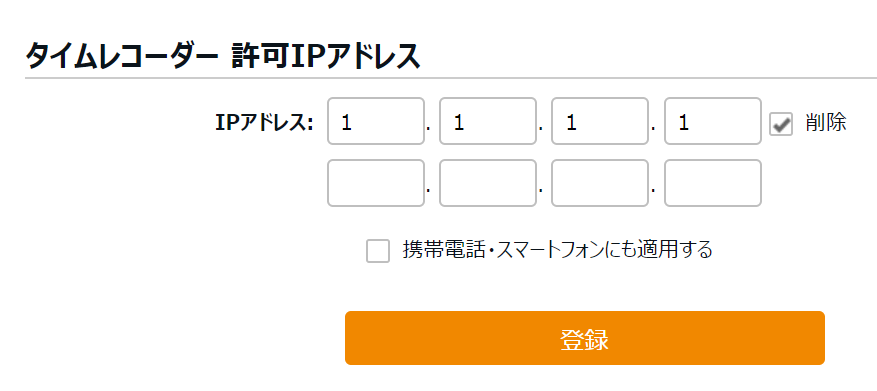Click the dot between first and second filled octets
Viewport: 877px width, 391px height.
(x=428, y=129)
